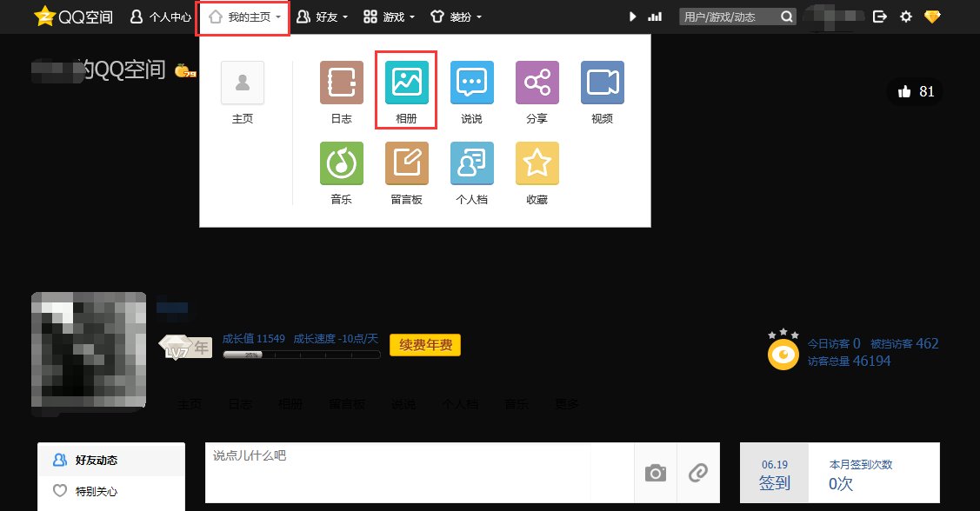The height and width of the screenshot is (511, 980).
Task: Expand the 好友 (Friends) dropdown
Action: pyautogui.click(x=322, y=16)
